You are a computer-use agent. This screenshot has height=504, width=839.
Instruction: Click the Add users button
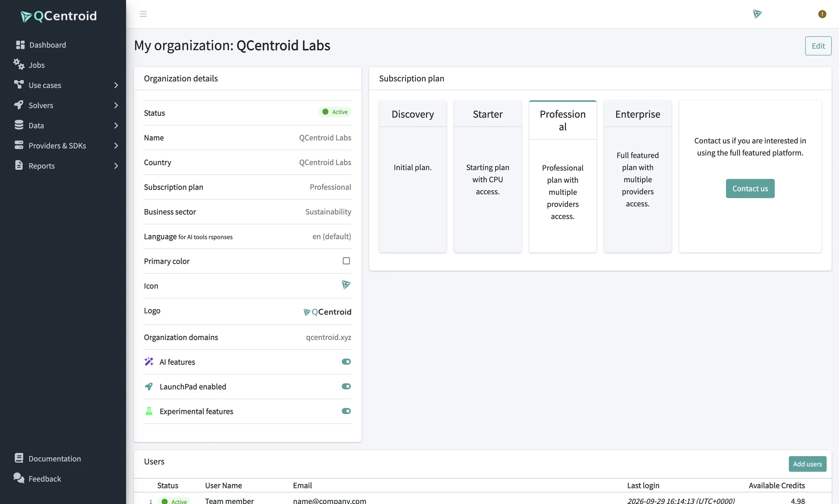[x=807, y=464]
